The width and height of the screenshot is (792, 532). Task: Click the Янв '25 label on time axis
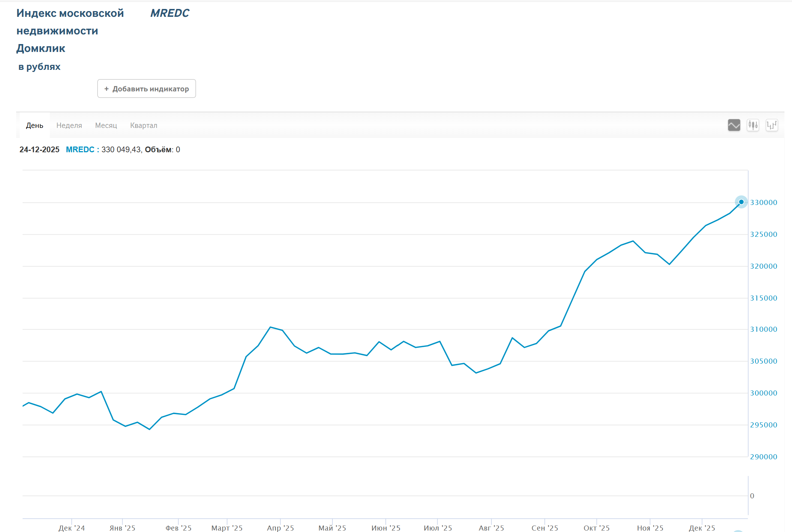pos(122,528)
